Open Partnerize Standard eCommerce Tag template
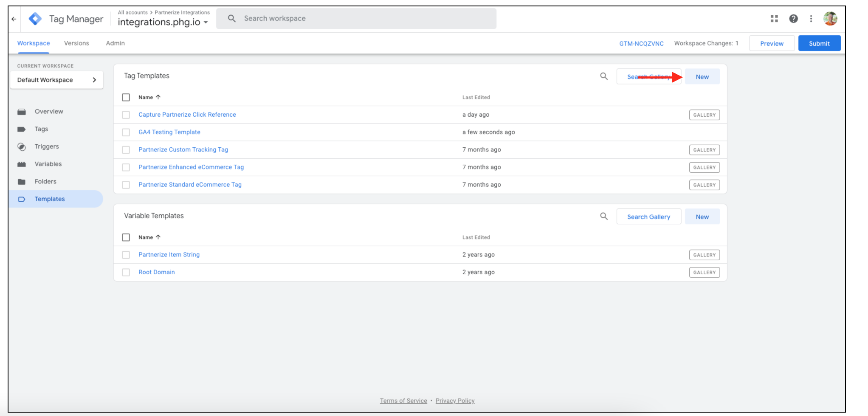Viewport: 868px width, 416px height. 190,185
